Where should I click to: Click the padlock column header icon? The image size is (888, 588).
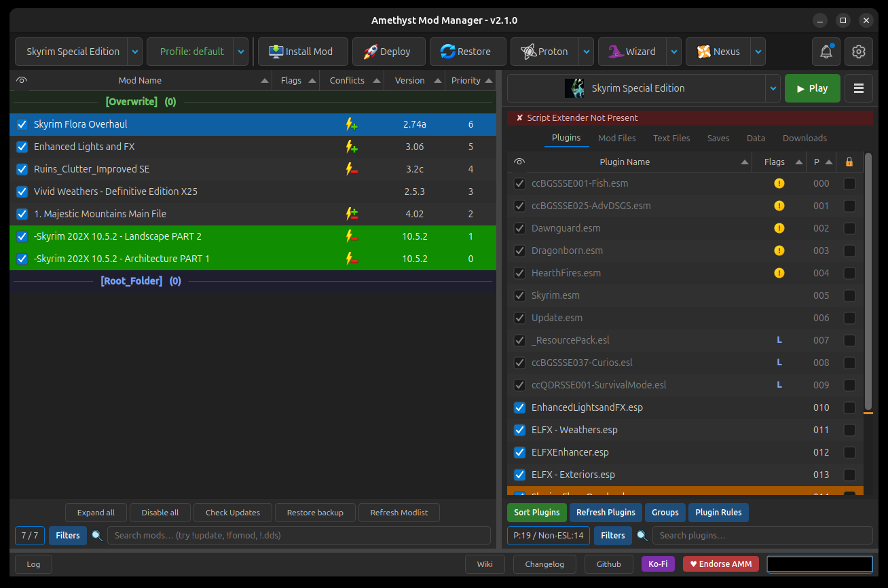pos(849,162)
